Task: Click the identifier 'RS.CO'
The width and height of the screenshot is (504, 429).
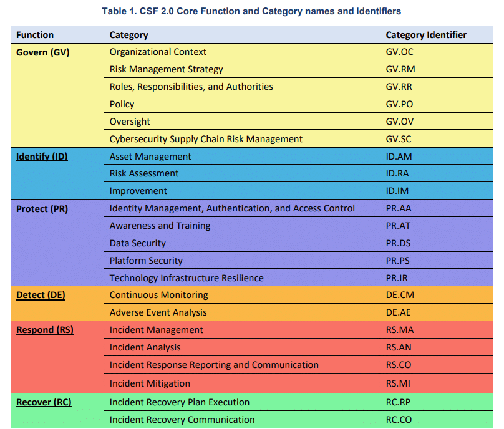Action: coord(399,364)
